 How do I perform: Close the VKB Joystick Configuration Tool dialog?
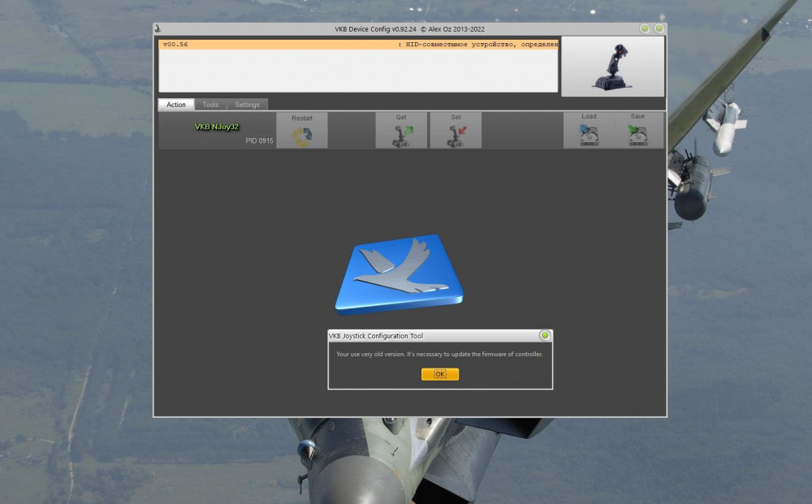(x=545, y=335)
